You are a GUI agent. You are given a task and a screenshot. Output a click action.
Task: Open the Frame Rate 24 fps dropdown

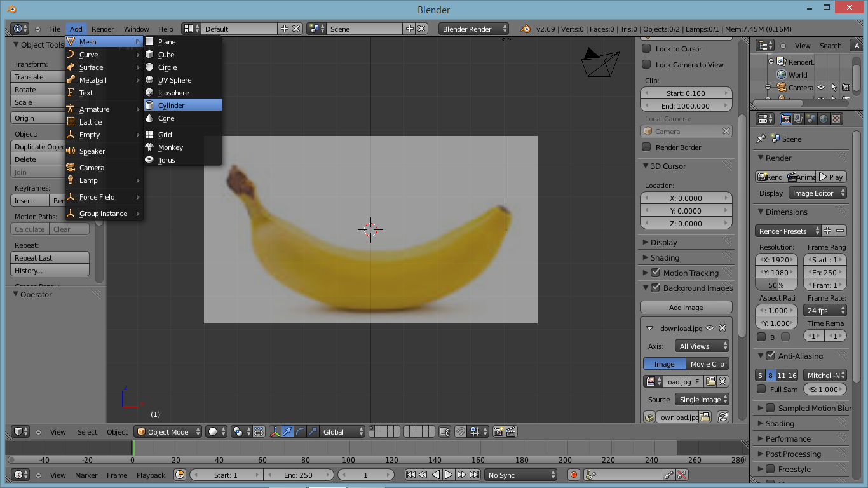click(x=825, y=311)
